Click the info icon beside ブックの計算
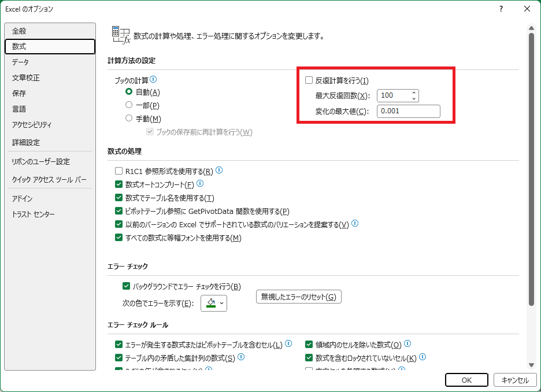This screenshot has height=392, width=541. (x=154, y=79)
